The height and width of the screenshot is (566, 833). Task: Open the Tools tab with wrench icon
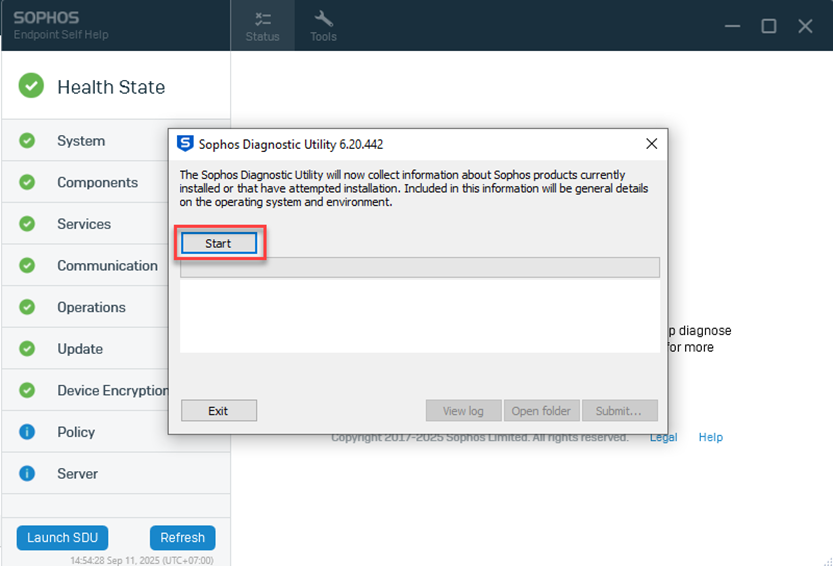tap(323, 26)
